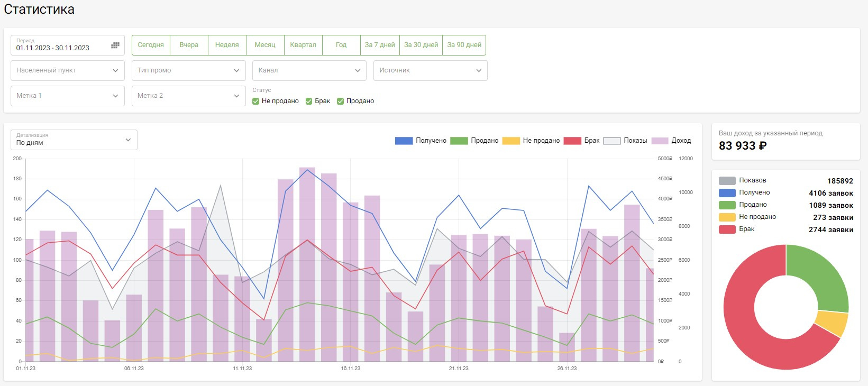The height and width of the screenshot is (386, 868).
Task: Select the Неделя period tab
Action: pos(227,45)
